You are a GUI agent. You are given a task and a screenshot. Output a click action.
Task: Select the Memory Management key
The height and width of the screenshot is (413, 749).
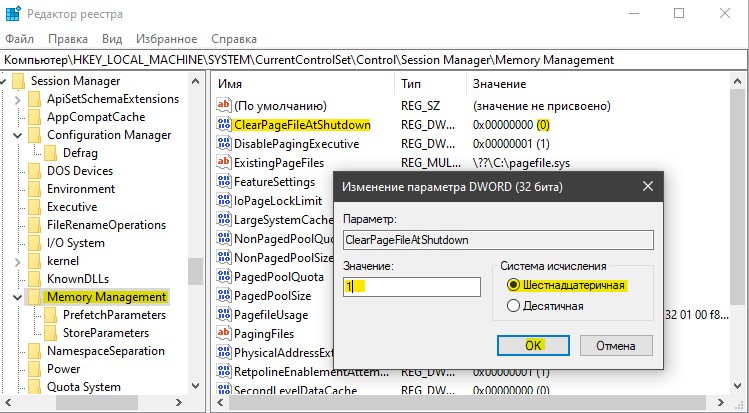106,297
